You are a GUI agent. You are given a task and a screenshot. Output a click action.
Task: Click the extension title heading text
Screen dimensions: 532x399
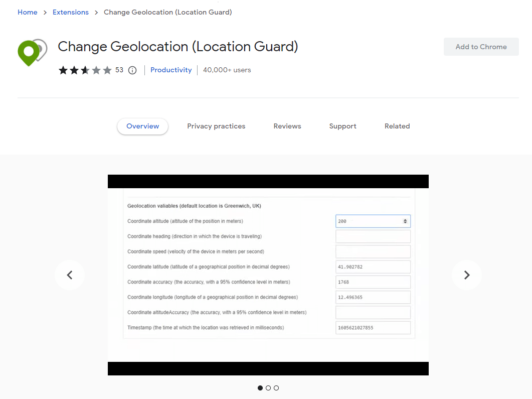coord(178,47)
